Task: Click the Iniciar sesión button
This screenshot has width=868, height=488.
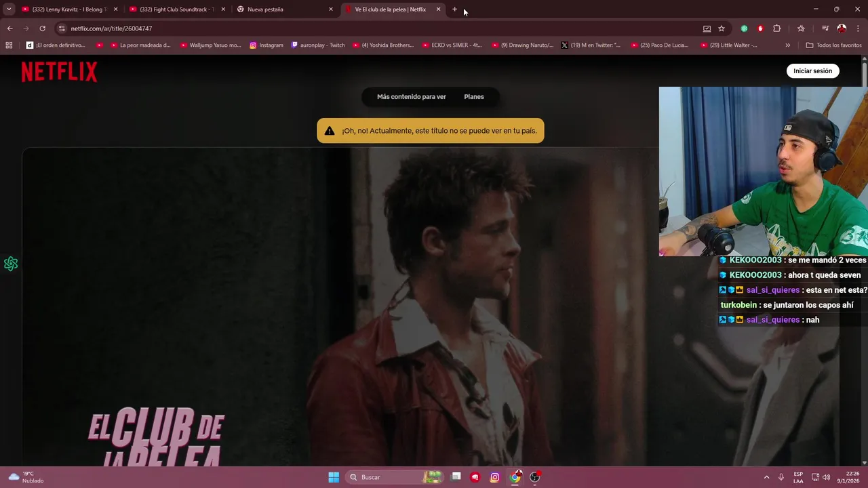Action: tap(812, 71)
